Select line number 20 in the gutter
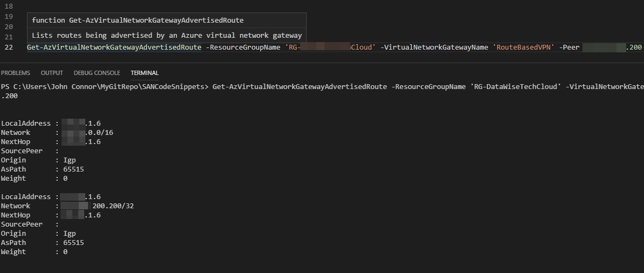This screenshot has height=273, width=644. click(8, 26)
